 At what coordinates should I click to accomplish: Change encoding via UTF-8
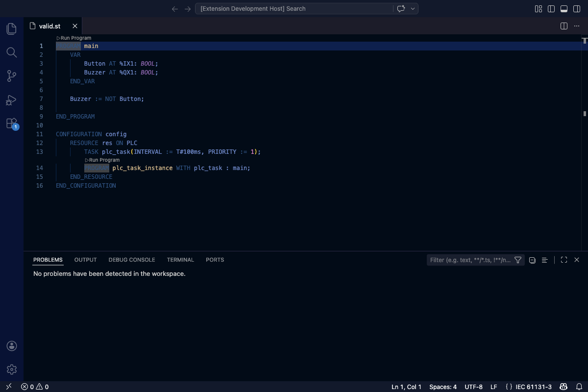[x=474, y=387]
